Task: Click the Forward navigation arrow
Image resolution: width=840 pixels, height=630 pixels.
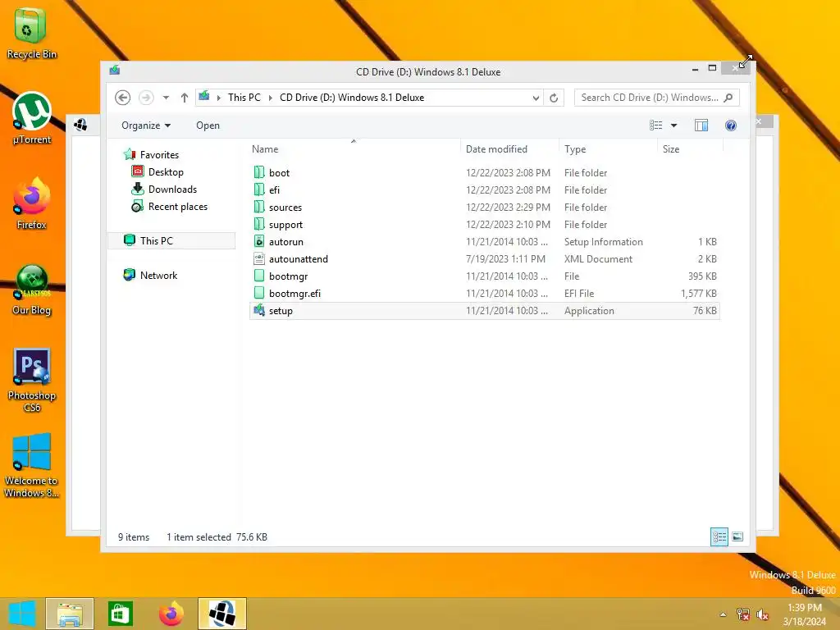Action: point(146,98)
